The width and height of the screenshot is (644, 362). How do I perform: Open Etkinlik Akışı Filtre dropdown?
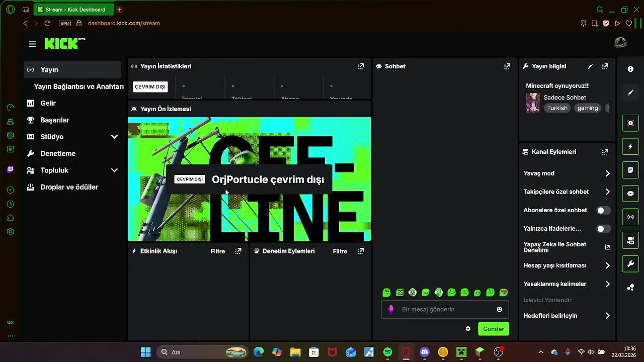[x=218, y=251]
